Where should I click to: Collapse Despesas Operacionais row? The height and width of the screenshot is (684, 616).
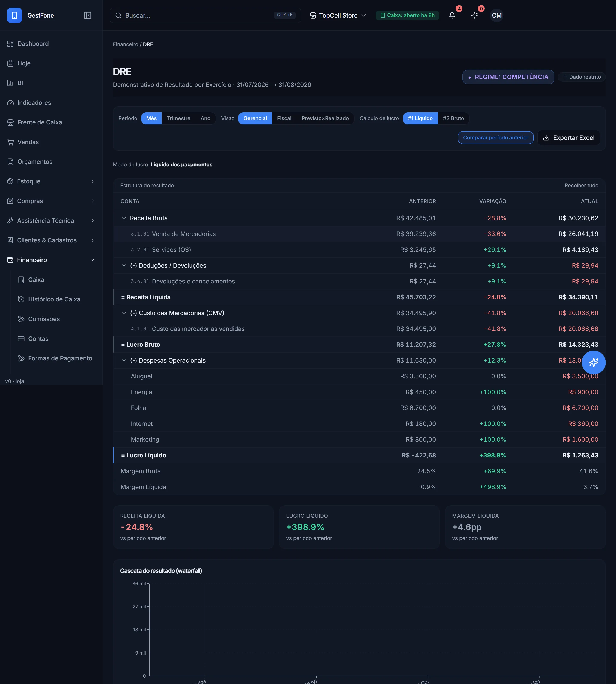click(x=124, y=360)
